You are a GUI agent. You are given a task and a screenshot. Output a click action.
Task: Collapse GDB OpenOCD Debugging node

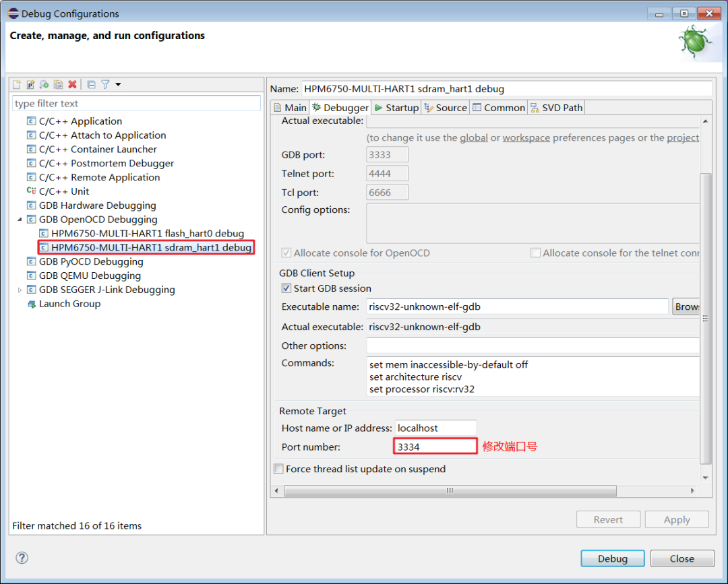(x=20, y=220)
